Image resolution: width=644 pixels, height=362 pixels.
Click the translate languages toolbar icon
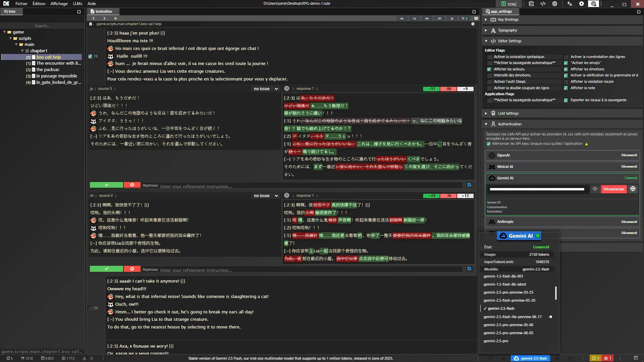tap(570, 4)
